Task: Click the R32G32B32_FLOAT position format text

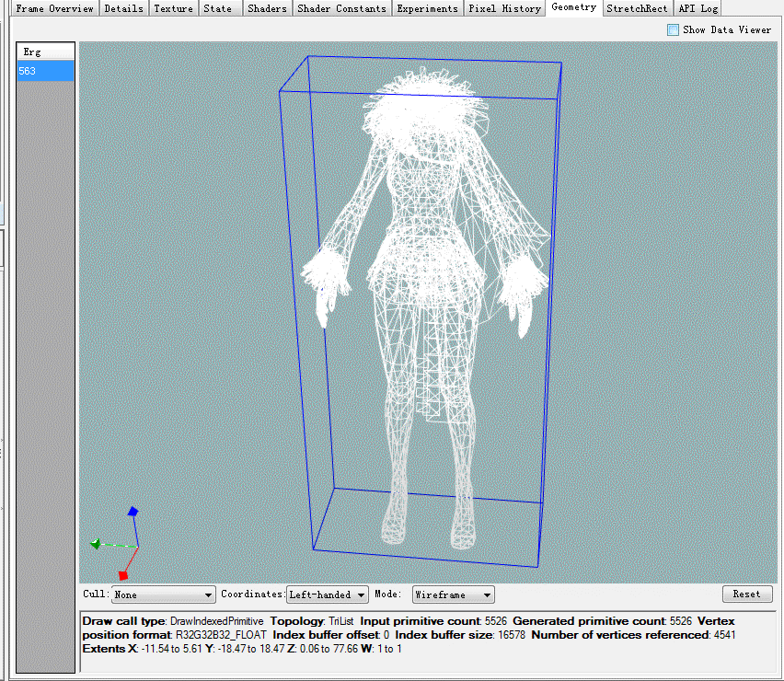Action: coord(221,635)
